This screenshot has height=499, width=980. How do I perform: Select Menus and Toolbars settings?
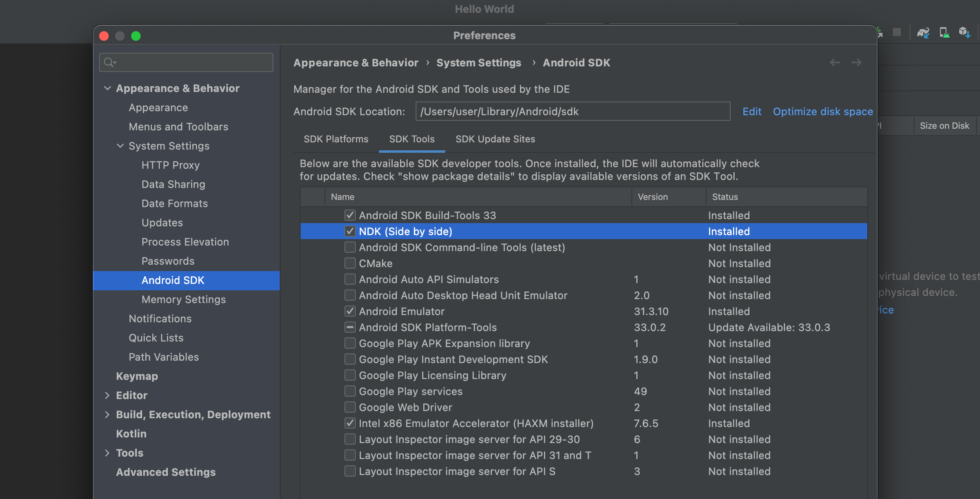click(178, 127)
